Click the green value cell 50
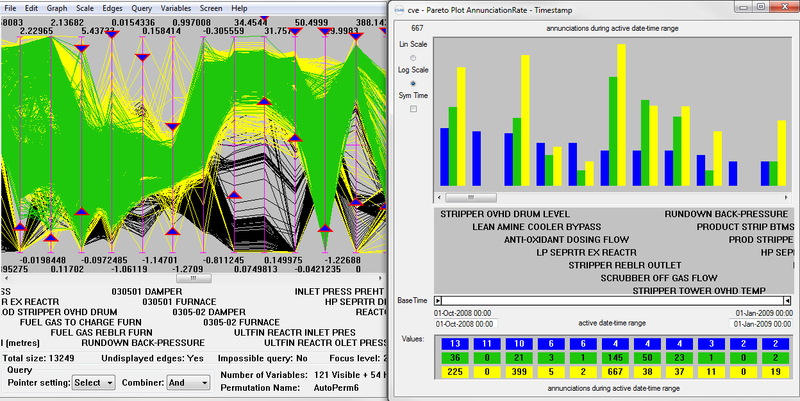Image resolution: width=800 pixels, height=401 pixels. (x=647, y=358)
